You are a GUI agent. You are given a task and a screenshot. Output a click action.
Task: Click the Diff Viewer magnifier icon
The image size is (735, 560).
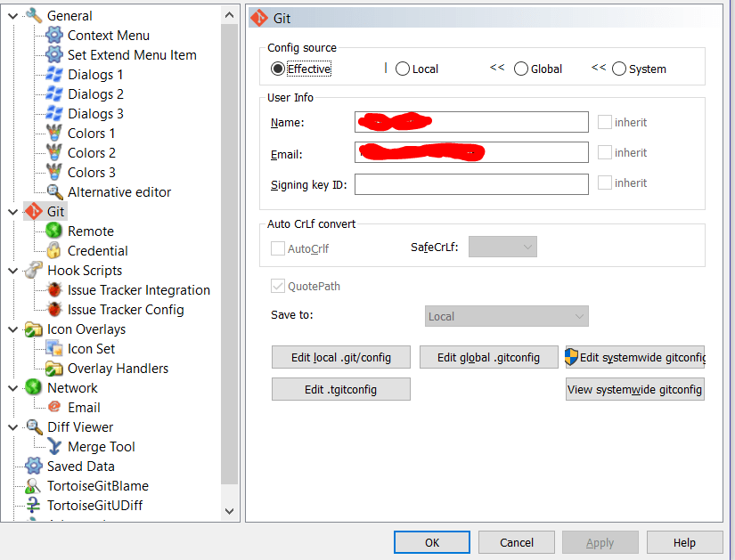click(x=34, y=427)
